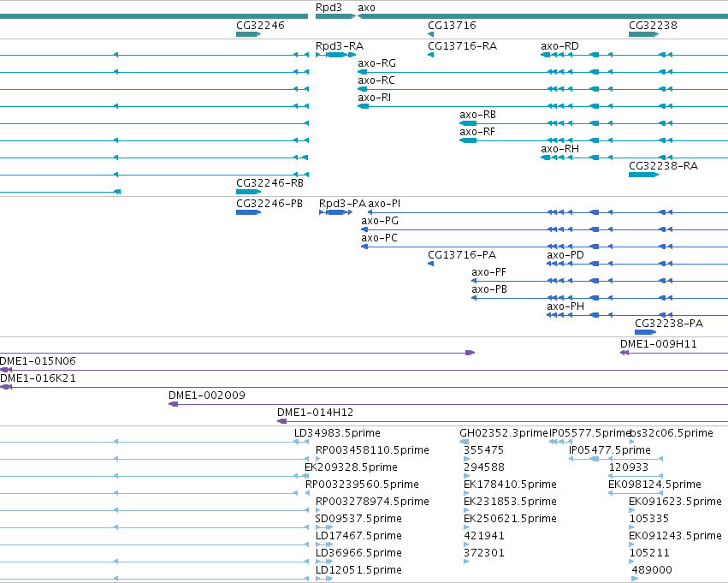728x583 pixels.
Task: Click transcript CG32246-RB label
Action: coord(269,183)
